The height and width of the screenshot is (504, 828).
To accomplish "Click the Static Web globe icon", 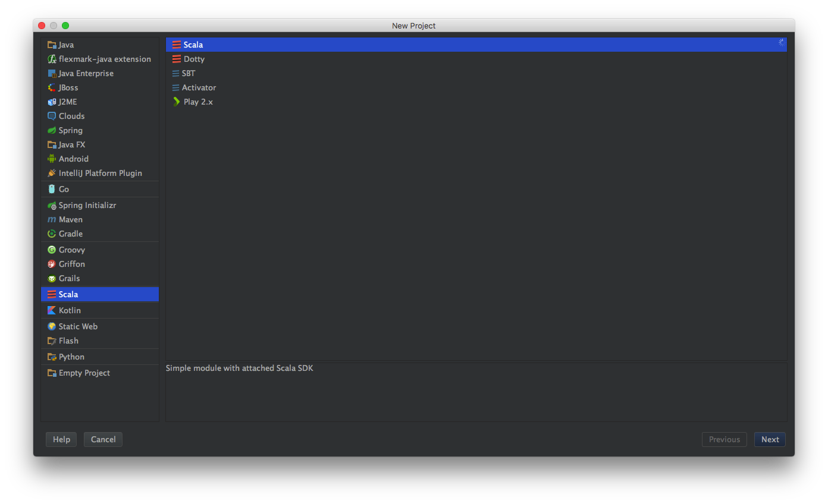I will pyautogui.click(x=52, y=326).
